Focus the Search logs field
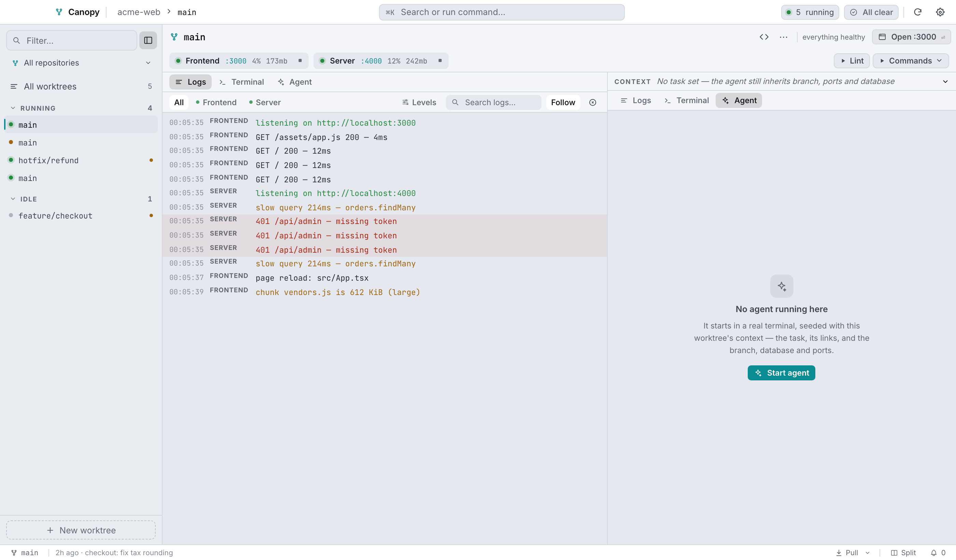Screen dimensions: 956x560 (x=494, y=102)
